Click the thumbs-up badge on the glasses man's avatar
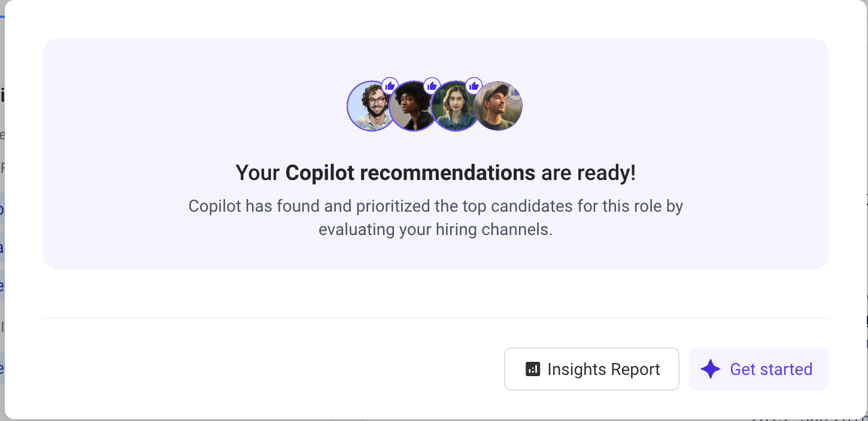868x421 pixels. 390,86
